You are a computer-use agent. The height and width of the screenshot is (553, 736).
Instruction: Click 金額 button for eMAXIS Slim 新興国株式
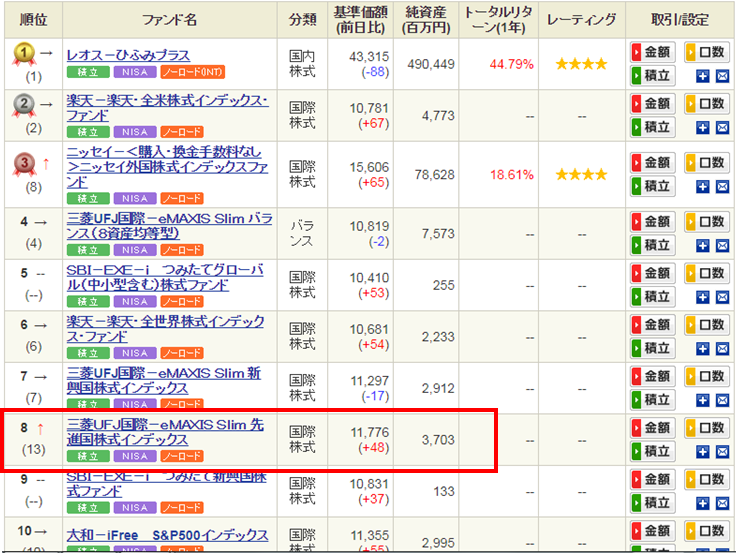(x=653, y=376)
